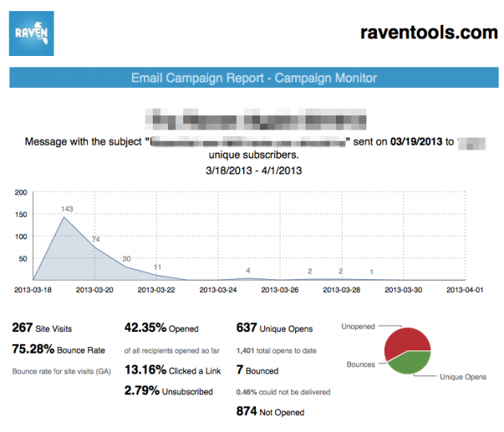Click the 150 y-axis value
The width and height of the screenshot is (504, 432).
(21, 214)
